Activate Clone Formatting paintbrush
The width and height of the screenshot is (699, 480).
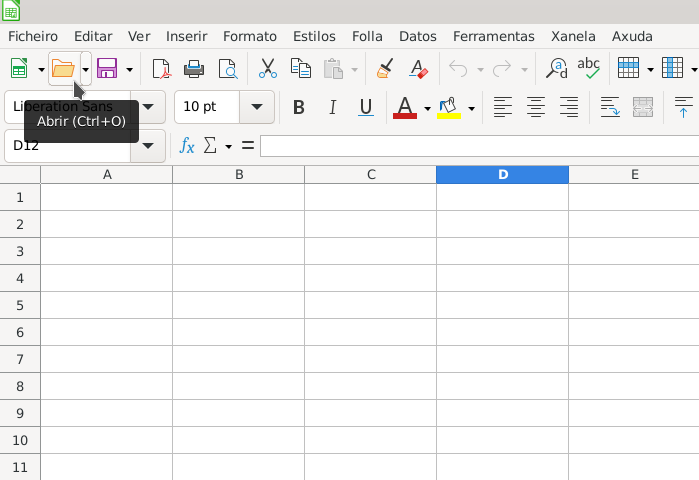pyautogui.click(x=385, y=69)
